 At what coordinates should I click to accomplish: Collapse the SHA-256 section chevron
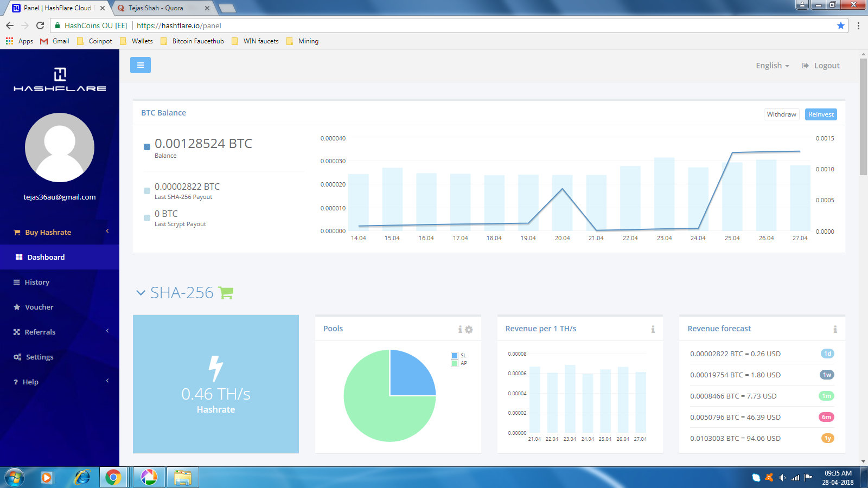point(141,293)
